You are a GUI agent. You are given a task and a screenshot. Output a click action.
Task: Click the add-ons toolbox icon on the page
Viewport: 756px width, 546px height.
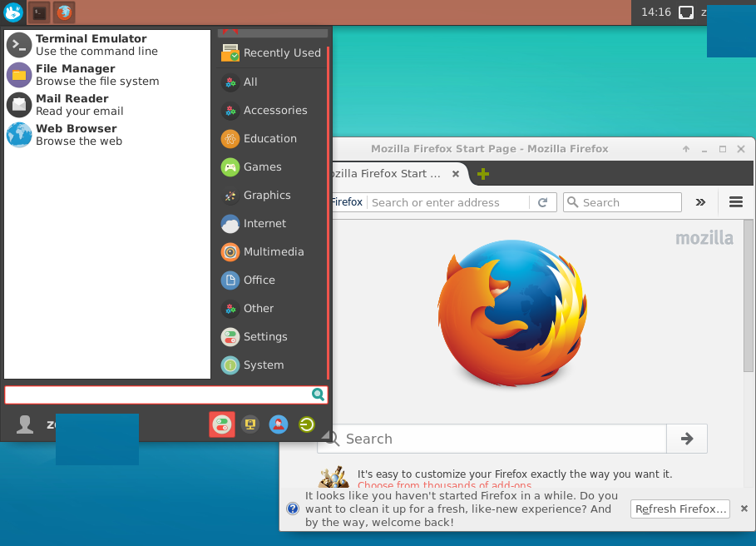coord(334,478)
